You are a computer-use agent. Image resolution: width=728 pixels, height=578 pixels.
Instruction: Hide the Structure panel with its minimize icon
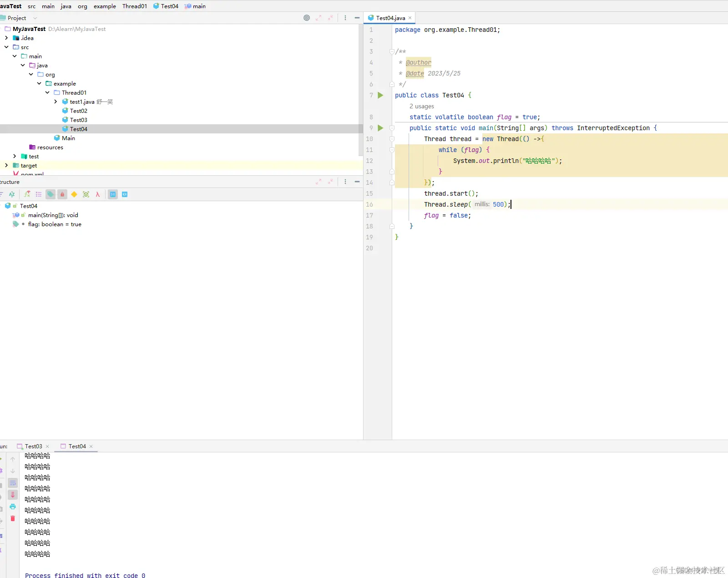click(x=357, y=182)
